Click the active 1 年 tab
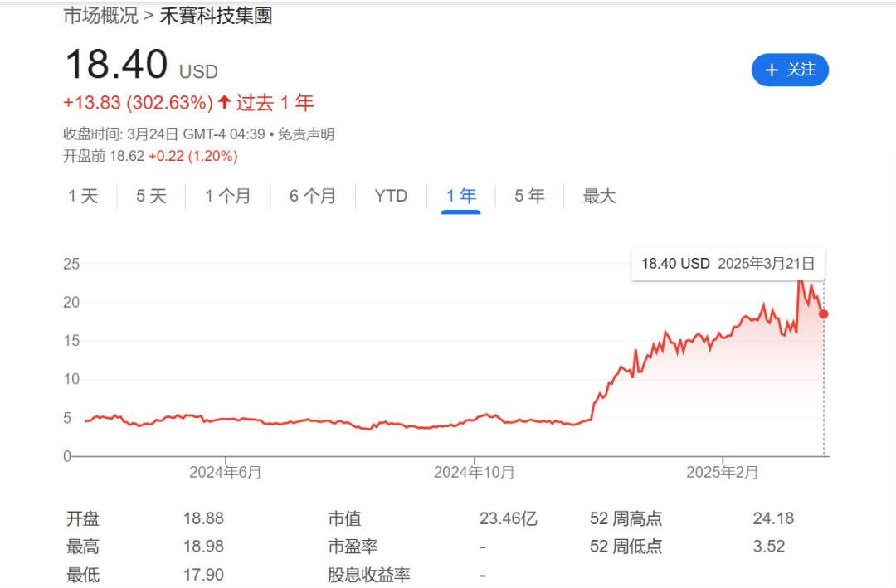The image size is (896, 588). click(x=460, y=197)
